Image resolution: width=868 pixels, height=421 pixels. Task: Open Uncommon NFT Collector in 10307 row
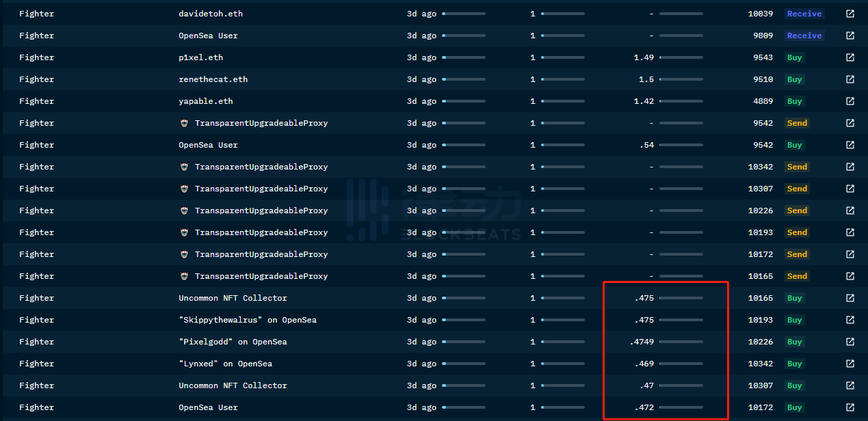233,385
